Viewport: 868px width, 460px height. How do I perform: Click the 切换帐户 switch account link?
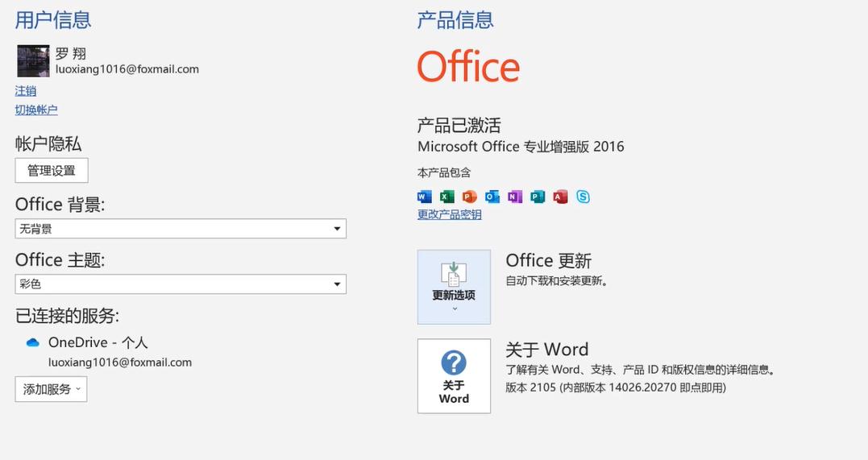click(36, 110)
